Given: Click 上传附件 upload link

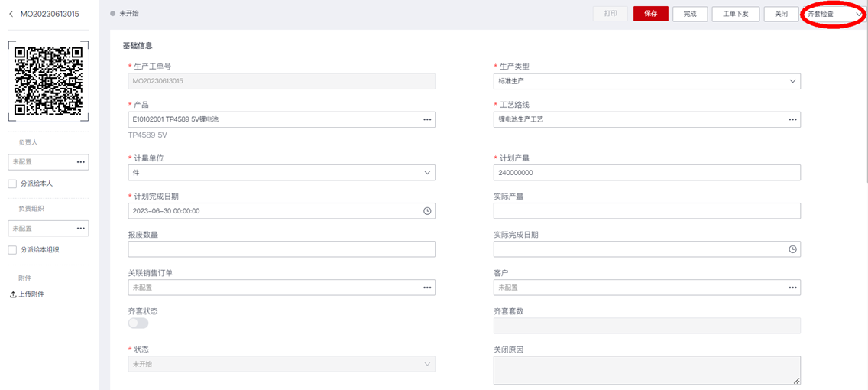Looking at the screenshot, I should click(31, 294).
